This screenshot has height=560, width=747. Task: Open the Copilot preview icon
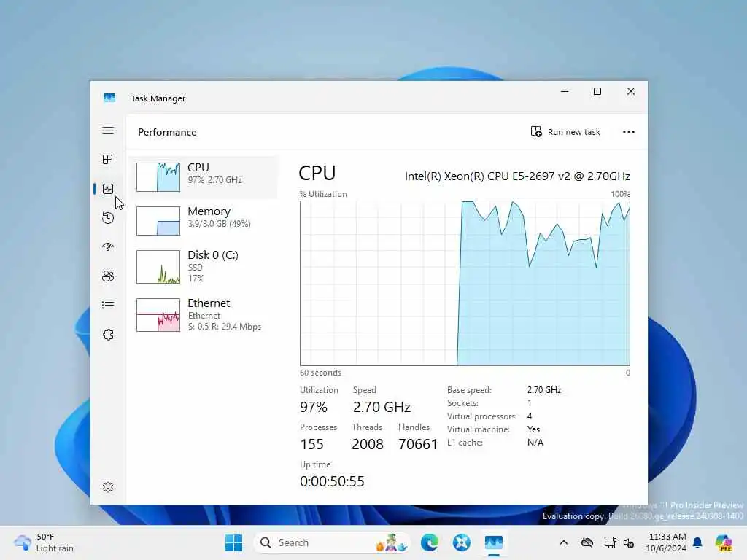click(724, 542)
